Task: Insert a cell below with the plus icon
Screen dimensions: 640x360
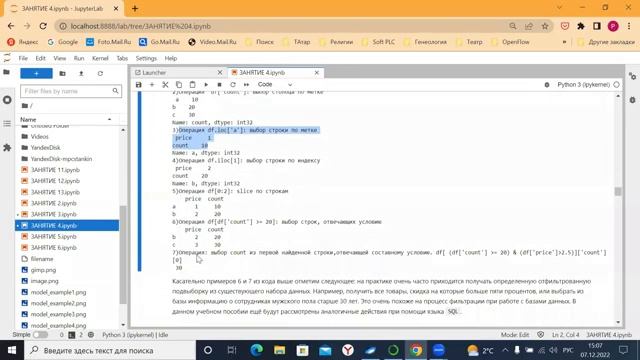Action: pyautogui.click(x=152, y=84)
